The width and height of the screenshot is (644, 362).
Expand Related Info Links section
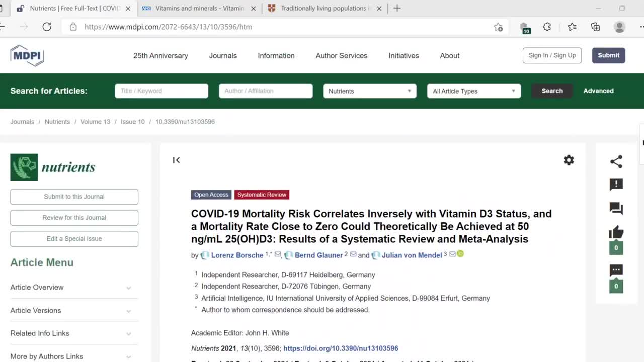tap(74, 333)
